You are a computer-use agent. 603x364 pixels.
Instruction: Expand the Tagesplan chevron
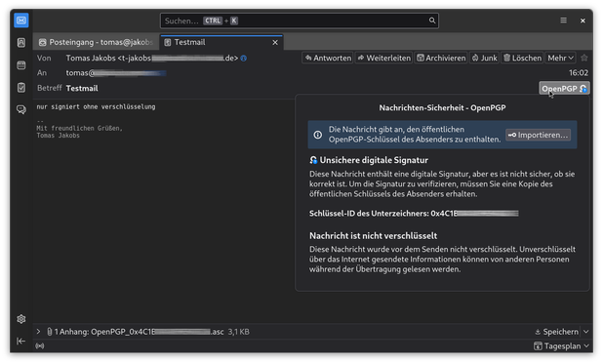pos(586,345)
